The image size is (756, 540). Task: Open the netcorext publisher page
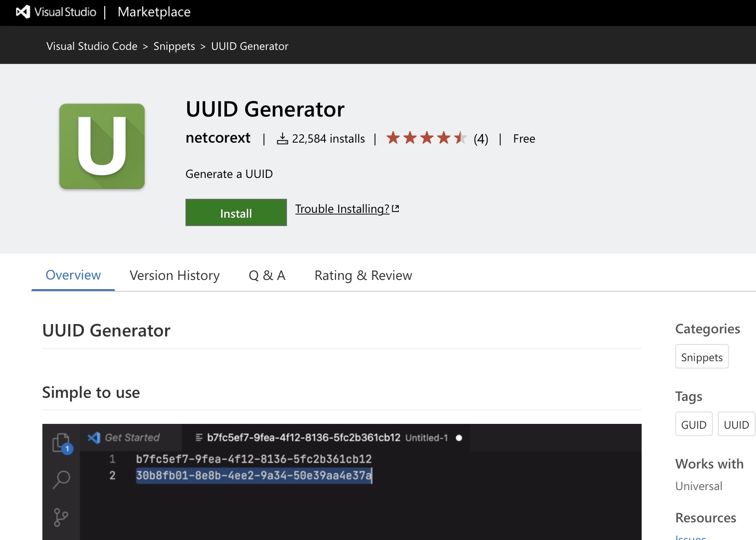pyautogui.click(x=218, y=138)
